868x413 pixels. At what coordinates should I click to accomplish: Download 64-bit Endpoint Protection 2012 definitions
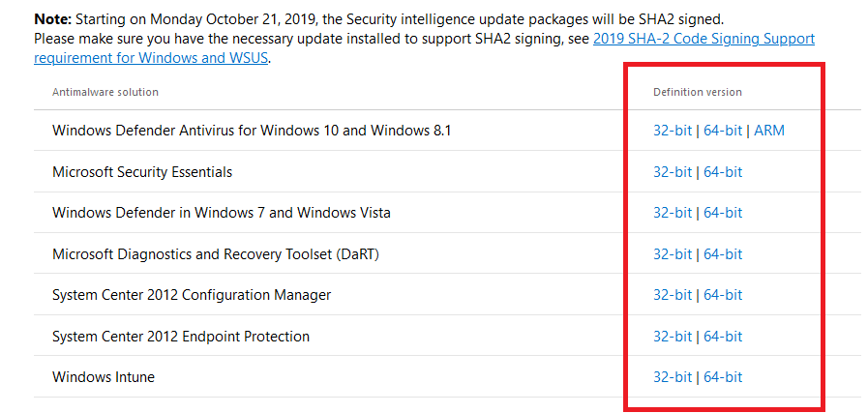[723, 336]
